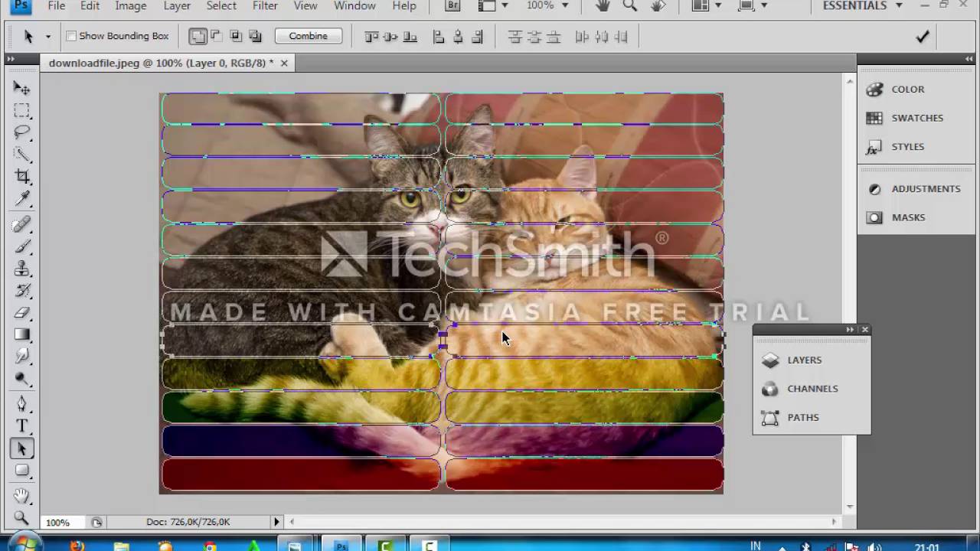Open the PATHS panel
Screen dimensions: 980x551
[803, 418]
